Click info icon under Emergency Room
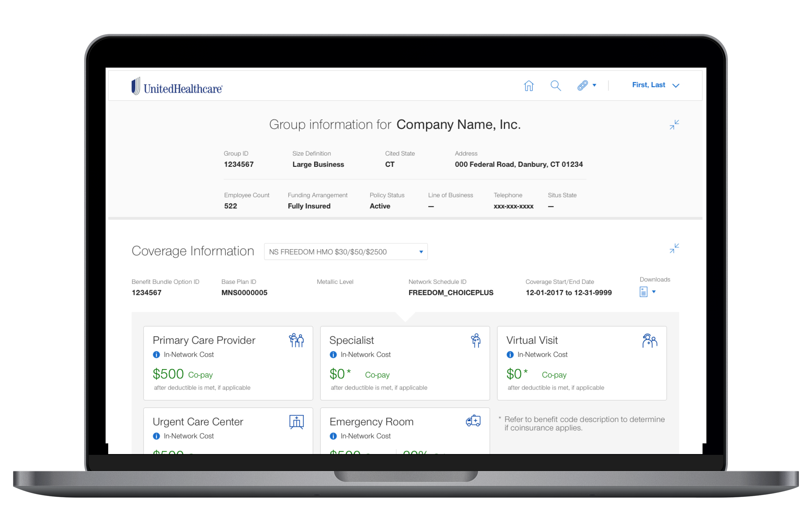 click(x=333, y=436)
